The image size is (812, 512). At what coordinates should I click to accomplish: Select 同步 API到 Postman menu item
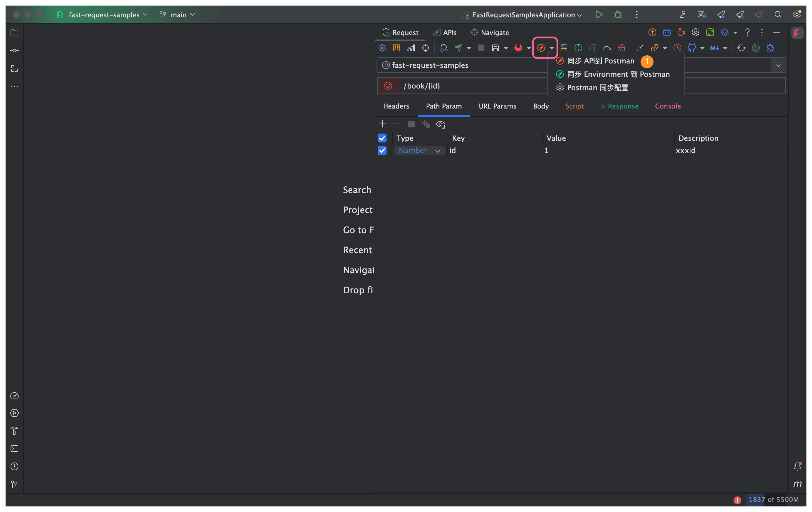[x=601, y=61]
